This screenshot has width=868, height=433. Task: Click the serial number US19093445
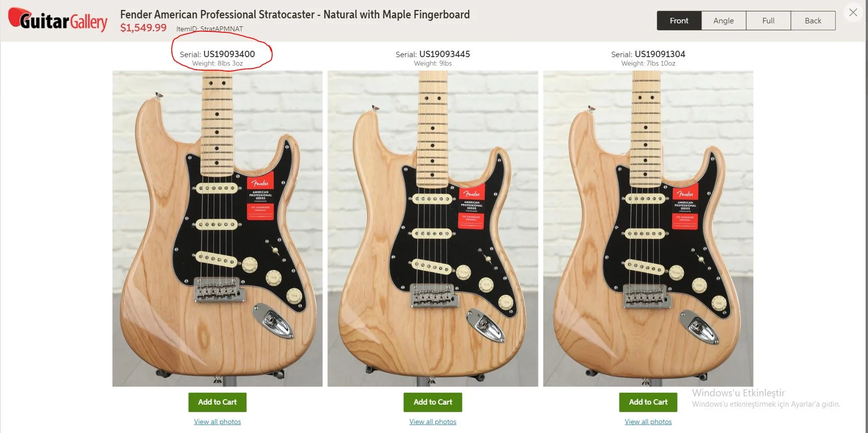point(445,54)
